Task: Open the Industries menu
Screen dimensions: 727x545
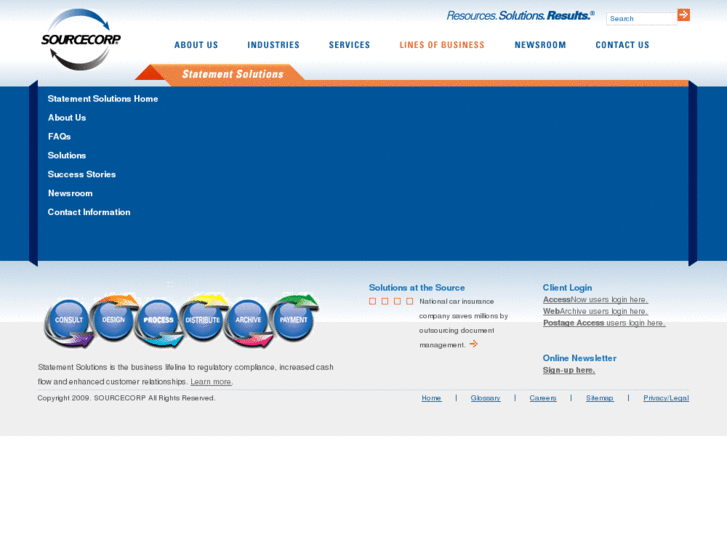Action: coord(274,45)
